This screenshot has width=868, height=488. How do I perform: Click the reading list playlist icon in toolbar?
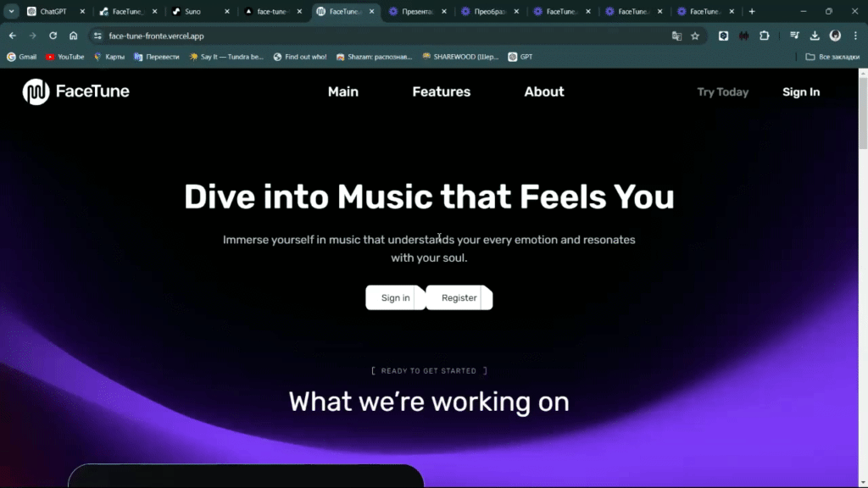[x=793, y=36]
